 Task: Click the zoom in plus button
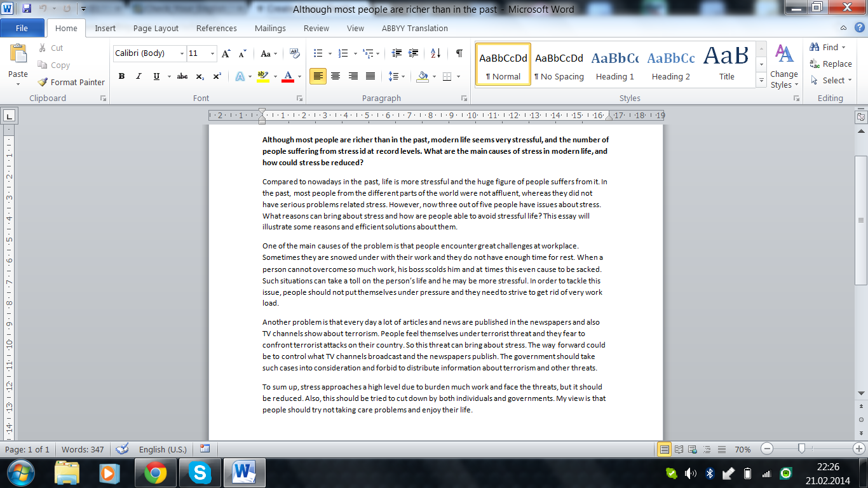858,449
